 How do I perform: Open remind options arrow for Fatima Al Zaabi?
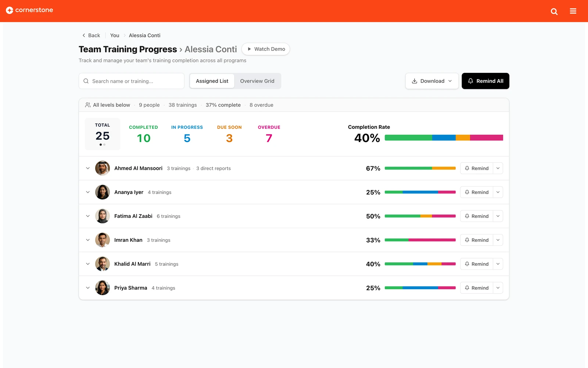coord(498,216)
